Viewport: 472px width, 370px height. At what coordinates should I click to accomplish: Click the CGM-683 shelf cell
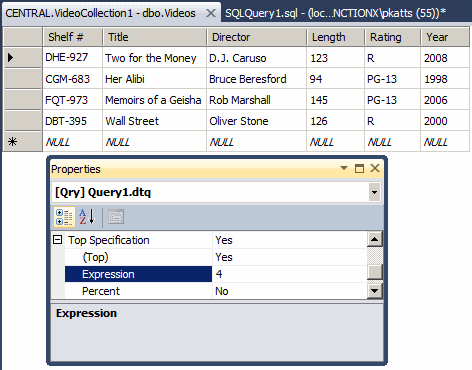point(73,79)
